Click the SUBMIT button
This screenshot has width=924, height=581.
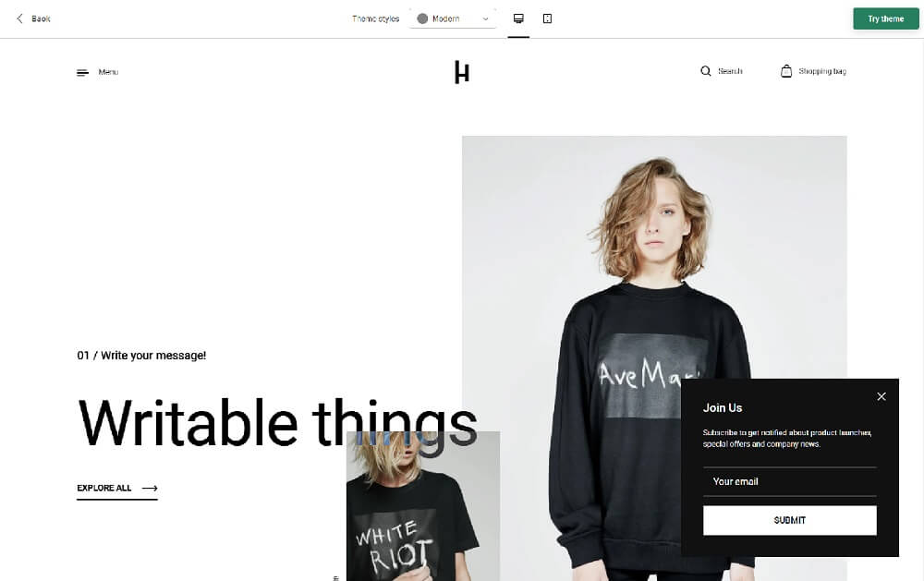click(790, 520)
